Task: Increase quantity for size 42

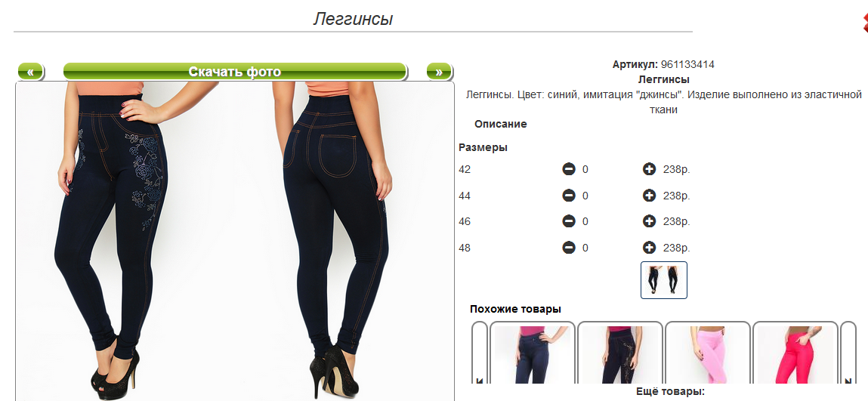Action: (x=650, y=169)
